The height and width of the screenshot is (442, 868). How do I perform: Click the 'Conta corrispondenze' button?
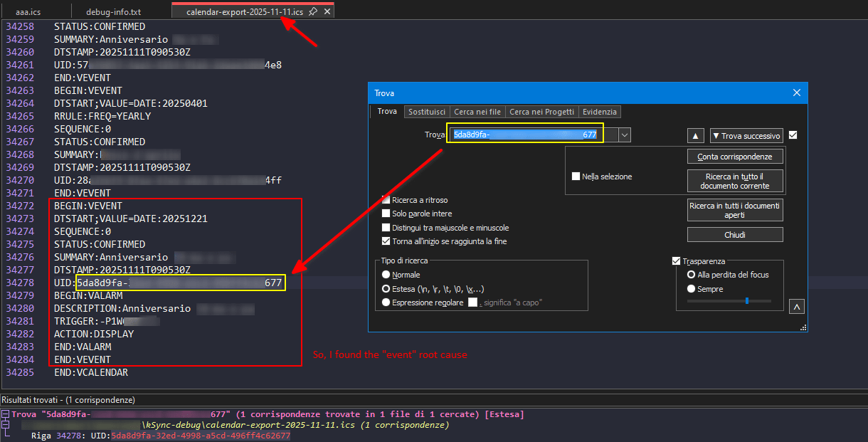[735, 156]
